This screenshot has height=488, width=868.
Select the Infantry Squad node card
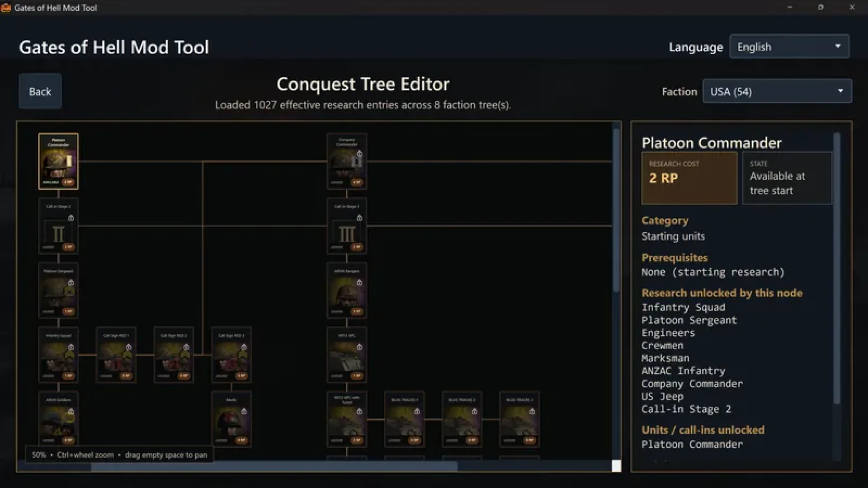[58, 355]
